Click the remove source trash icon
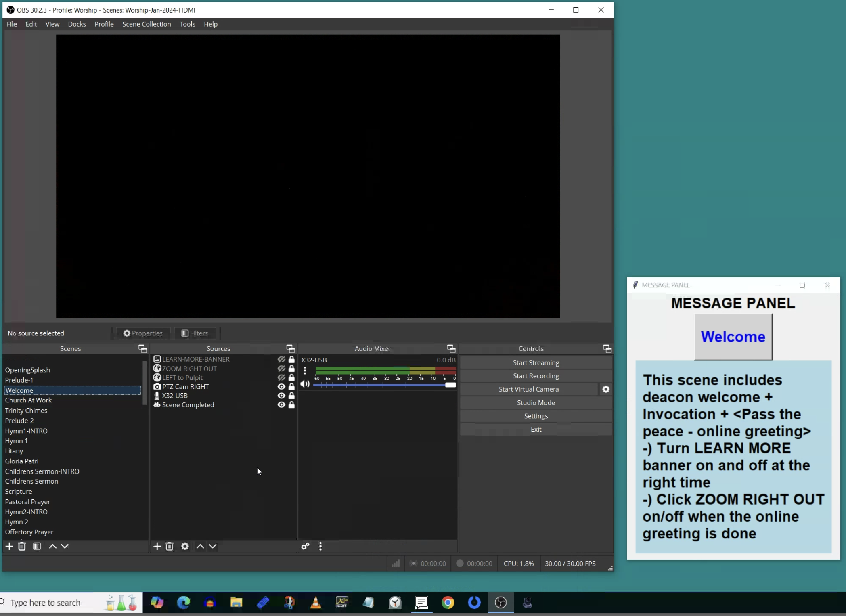This screenshot has height=616, width=846. tap(170, 546)
